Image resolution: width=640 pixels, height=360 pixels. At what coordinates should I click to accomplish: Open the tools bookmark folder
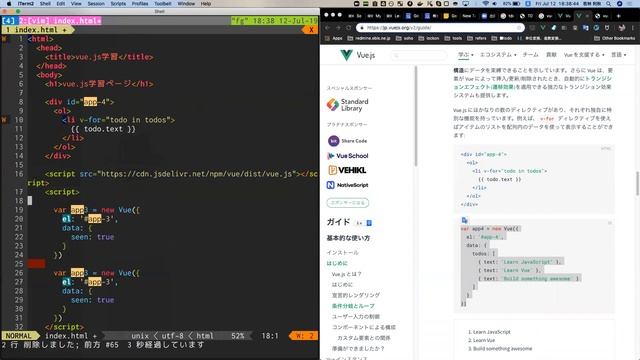[453, 38]
